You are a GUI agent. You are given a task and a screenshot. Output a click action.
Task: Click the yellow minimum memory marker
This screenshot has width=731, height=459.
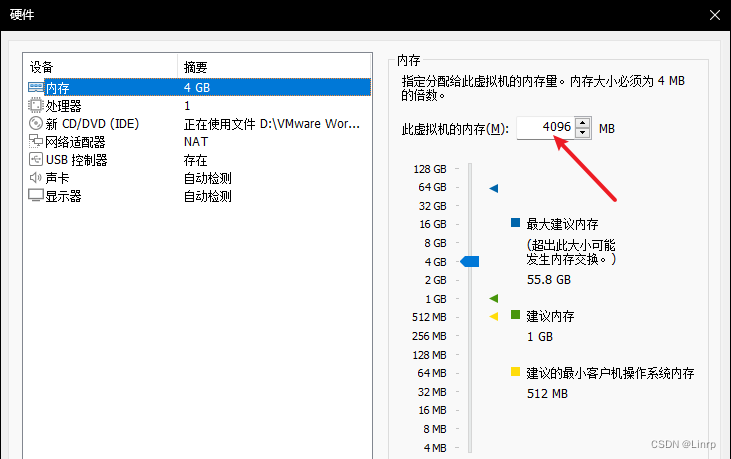[x=494, y=316]
